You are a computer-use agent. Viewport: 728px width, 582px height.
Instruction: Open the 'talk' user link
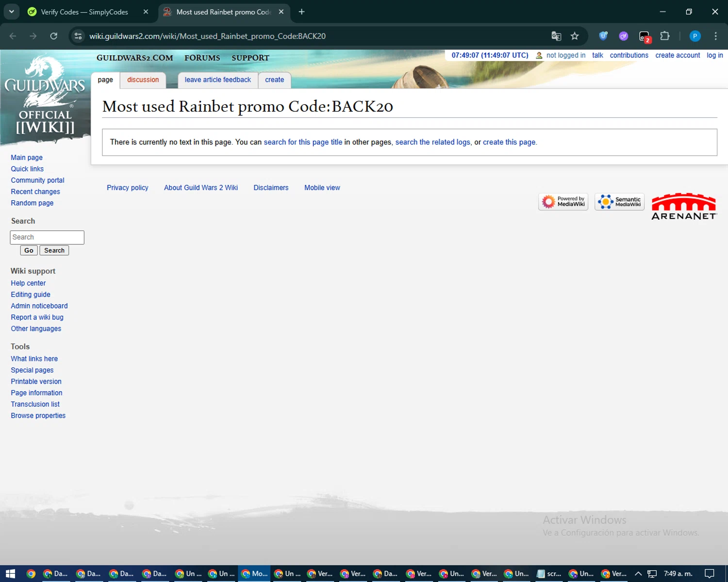pos(597,55)
